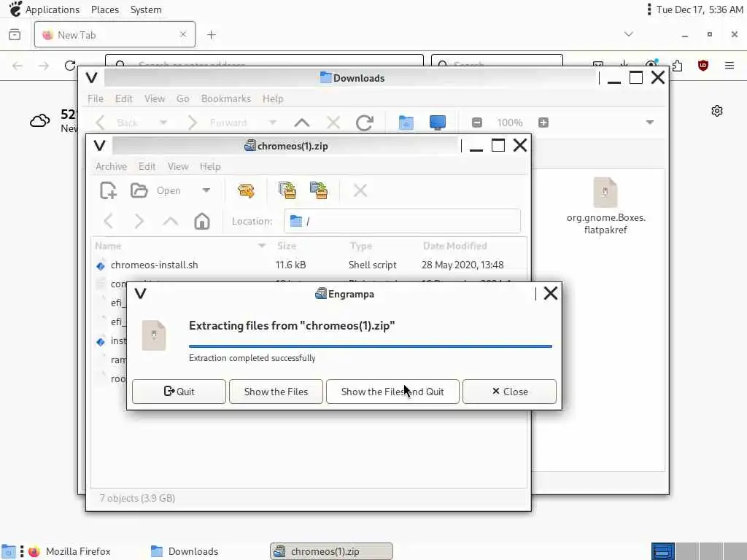747x560 pixels.
Task: Click the Up arrow in Downloads toolbar
Action: coord(301,122)
